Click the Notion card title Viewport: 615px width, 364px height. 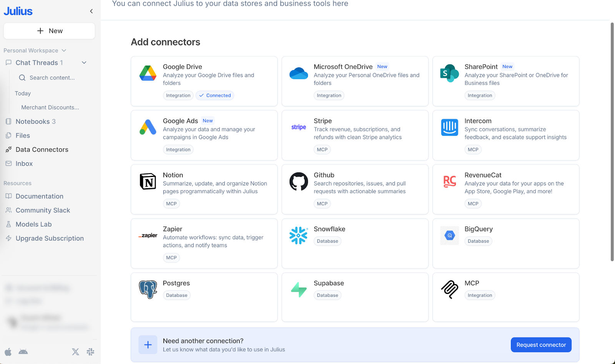click(x=173, y=175)
